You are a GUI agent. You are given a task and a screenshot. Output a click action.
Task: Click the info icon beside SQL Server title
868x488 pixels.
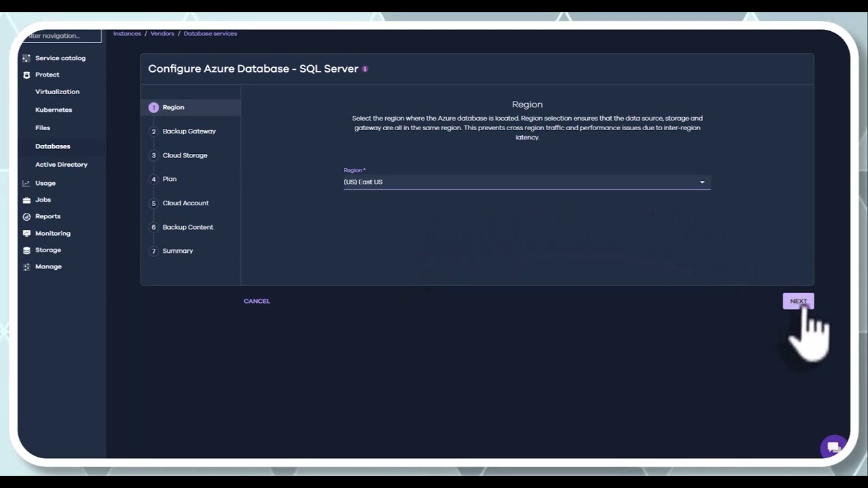[x=365, y=69]
